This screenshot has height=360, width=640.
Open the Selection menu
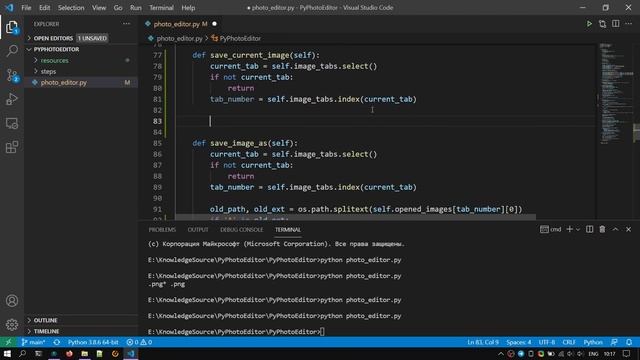point(71,8)
